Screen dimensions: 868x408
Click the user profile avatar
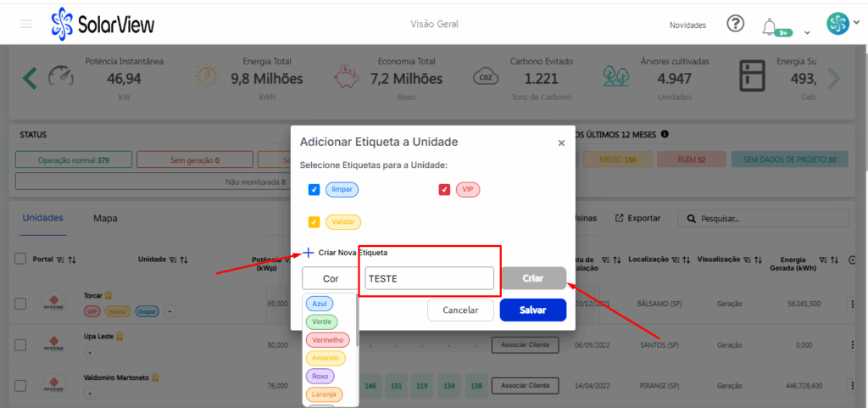click(837, 24)
